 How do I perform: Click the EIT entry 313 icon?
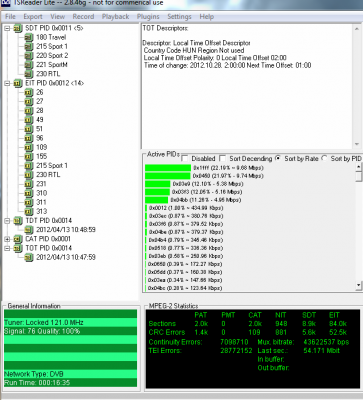tap(29, 212)
